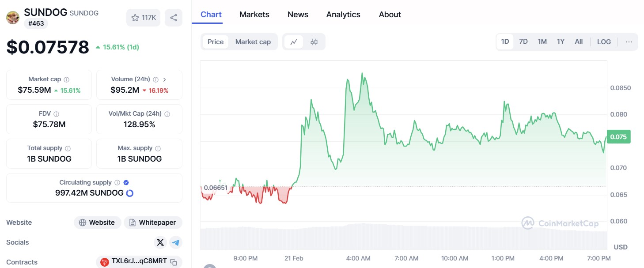Image resolution: width=644 pixels, height=268 pixels.
Task: Expand circulating supply progress ring
Action: [x=130, y=193]
